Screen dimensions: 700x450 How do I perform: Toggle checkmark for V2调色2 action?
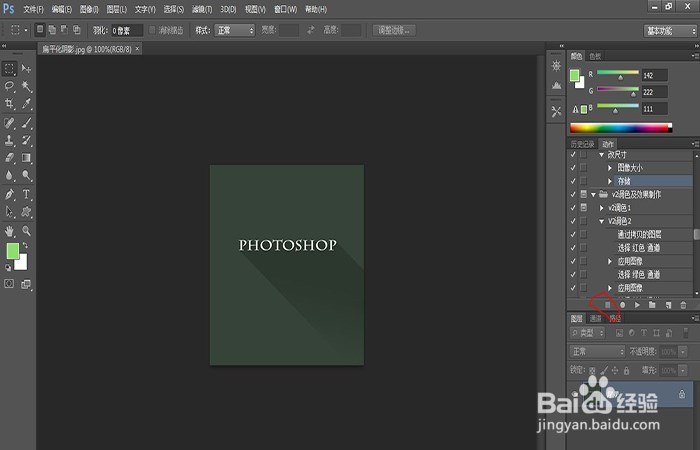[x=573, y=221]
